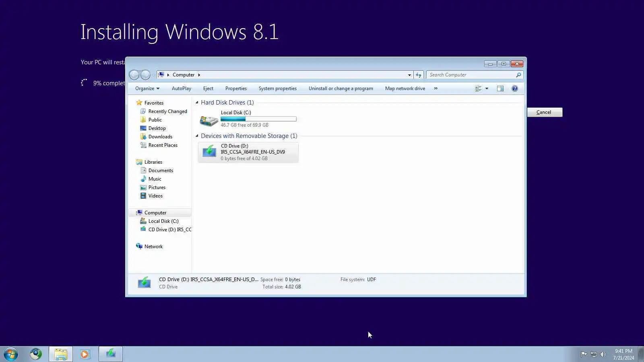This screenshot has width=644, height=362.
Task: Open Explorer Help icon
Action: 515,88
